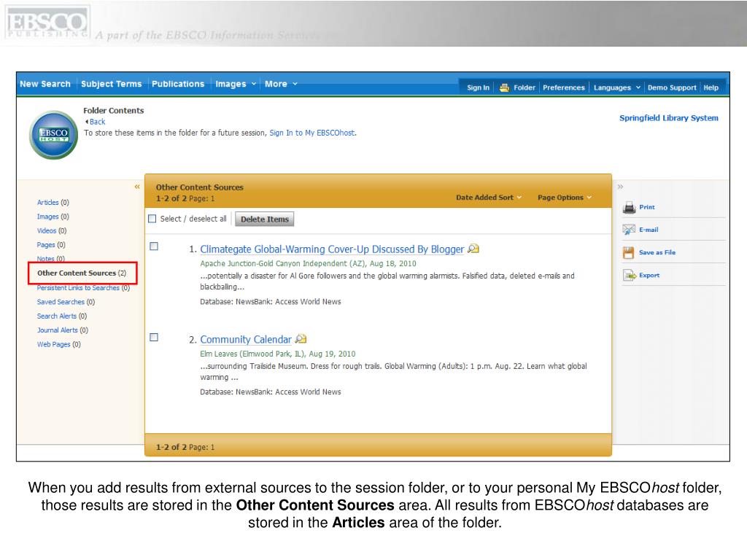Open Saved Searches (0) in the folder list
Screen dimensions: 747x560
(x=66, y=302)
